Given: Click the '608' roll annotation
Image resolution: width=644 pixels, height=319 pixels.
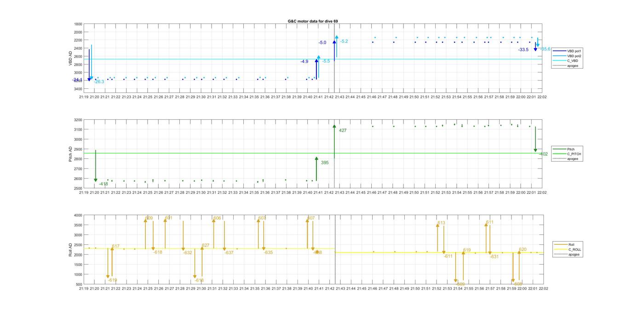Looking at the screenshot, I should pos(518,284).
